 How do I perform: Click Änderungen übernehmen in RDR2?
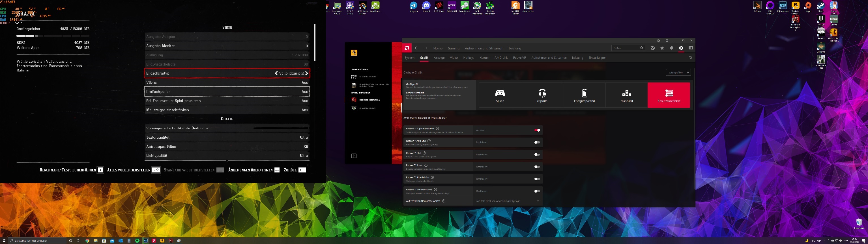254,170
